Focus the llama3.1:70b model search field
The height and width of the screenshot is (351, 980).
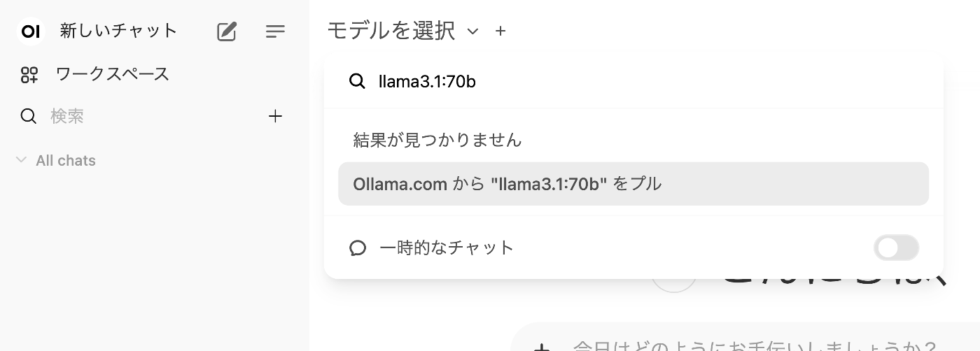point(630,82)
